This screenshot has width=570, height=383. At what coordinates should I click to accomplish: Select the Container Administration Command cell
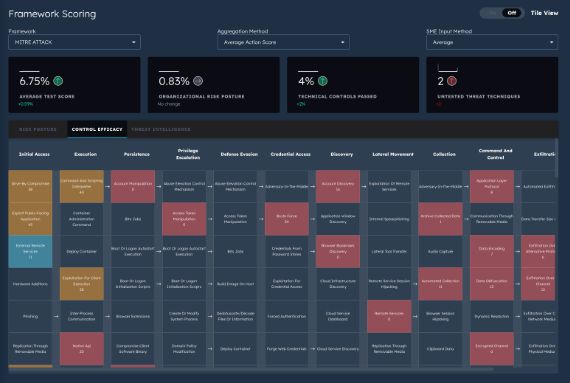[x=82, y=219]
